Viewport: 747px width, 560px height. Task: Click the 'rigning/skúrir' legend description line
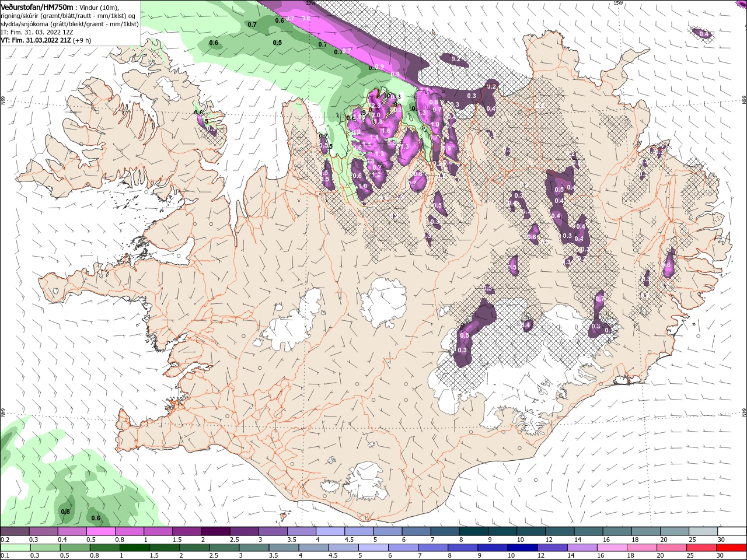click(x=68, y=16)
